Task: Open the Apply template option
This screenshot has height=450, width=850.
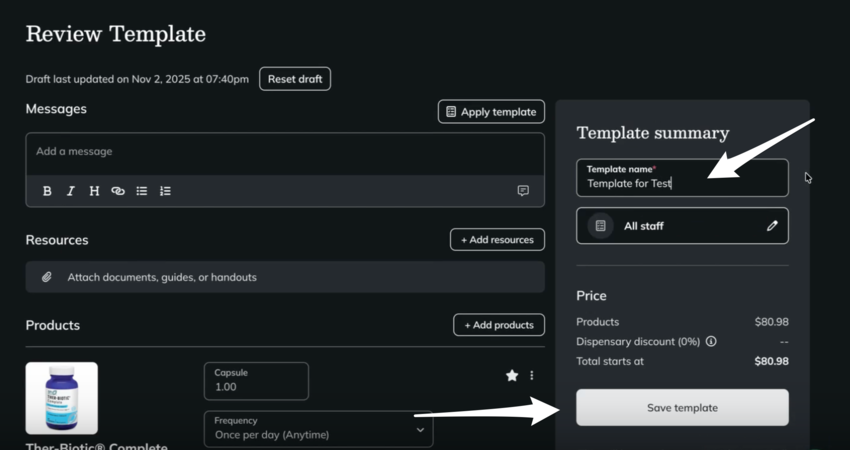Action: pyautogui.click(x=491, y=112)
